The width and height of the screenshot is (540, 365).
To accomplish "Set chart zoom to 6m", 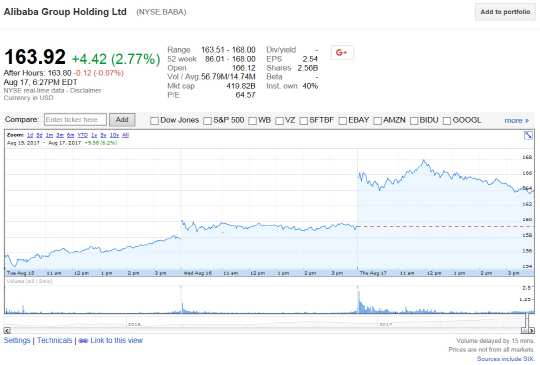I will click(71, 135).
